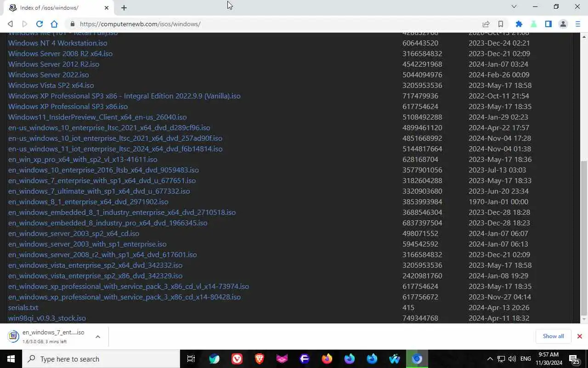The height and width of the screenshot is (368, 588).
Task: Click en_windows_7_enterprise_with_sp1_x64 iso link
Action: 102,180
